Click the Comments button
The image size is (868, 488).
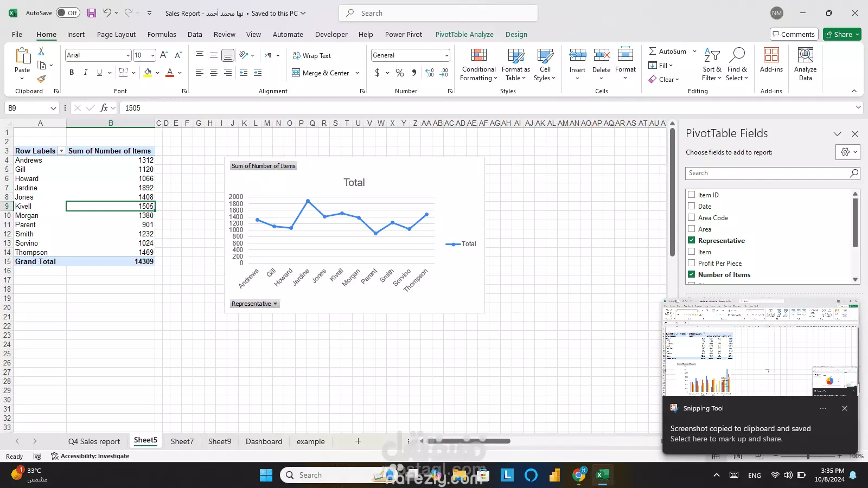794,34
